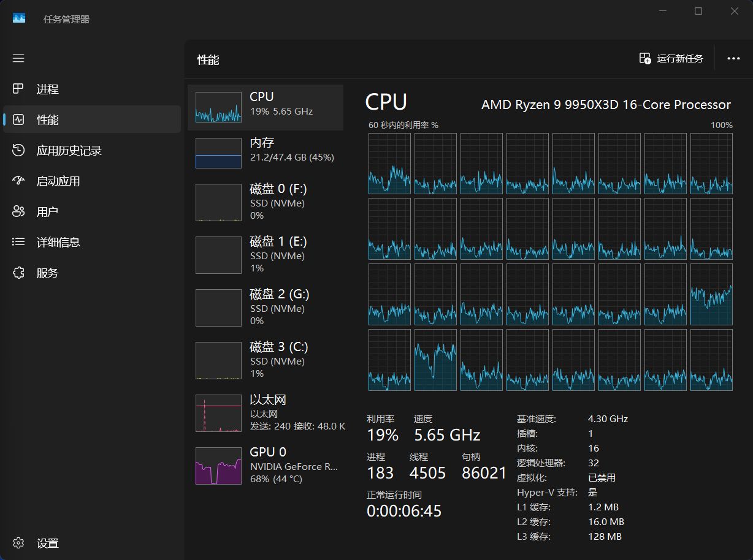Select the CPU performance item
The image size is (753, 560).
(x=265, y=107)
